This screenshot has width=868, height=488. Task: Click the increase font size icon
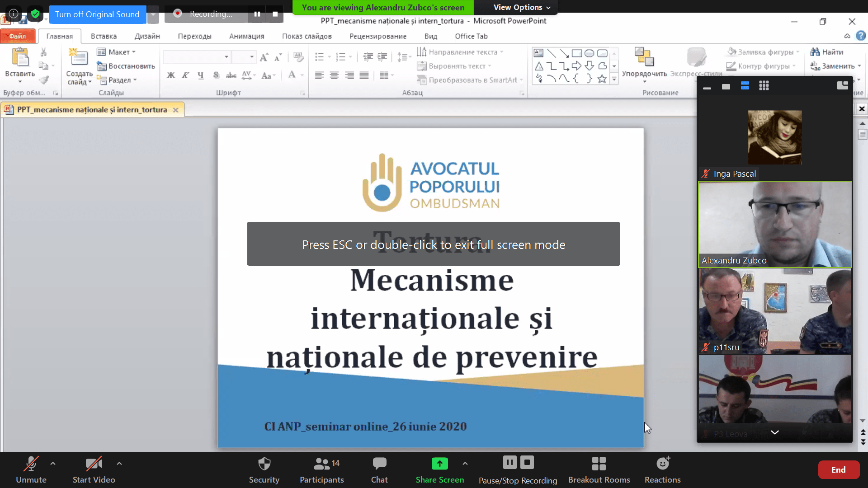264,57
